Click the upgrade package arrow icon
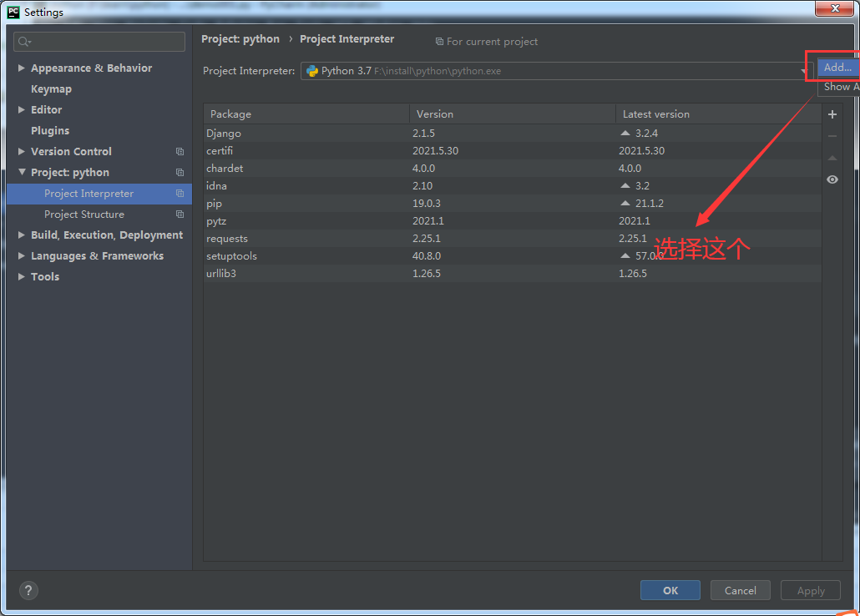This screenshot has width=860, height=616. point(832,158)
